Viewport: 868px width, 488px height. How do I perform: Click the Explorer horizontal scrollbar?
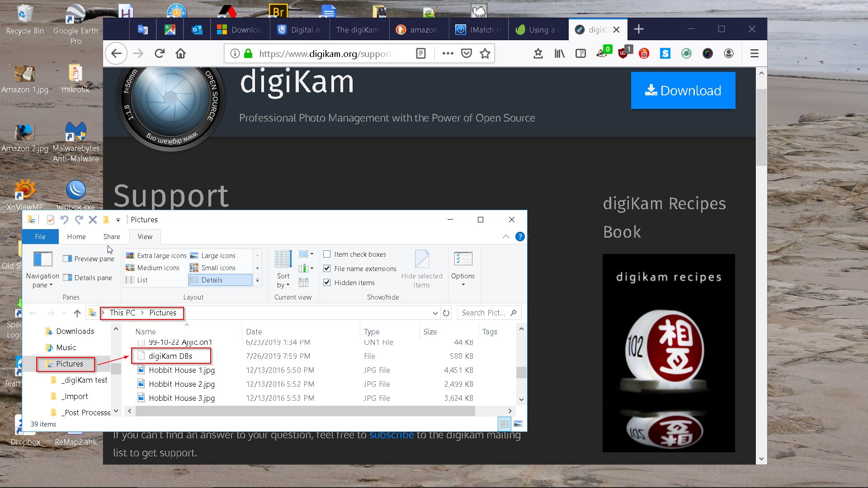pos(305,411)
